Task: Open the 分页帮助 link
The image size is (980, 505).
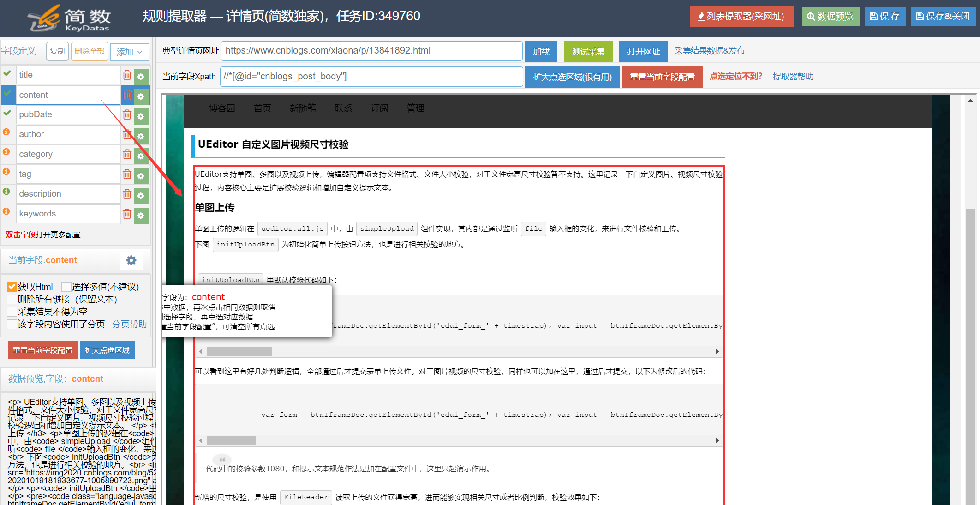Action: pos(129,325)
